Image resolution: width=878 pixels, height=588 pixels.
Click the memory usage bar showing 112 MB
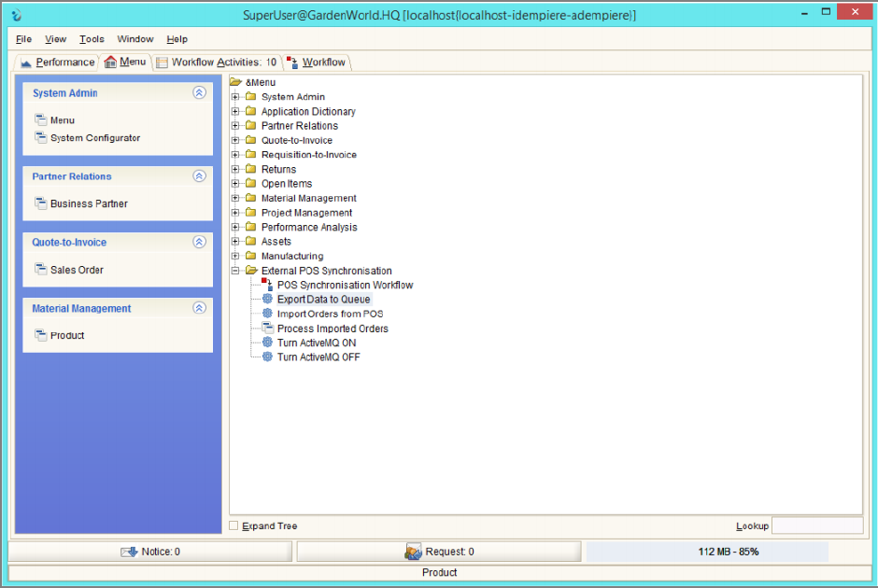pos(707,552)
